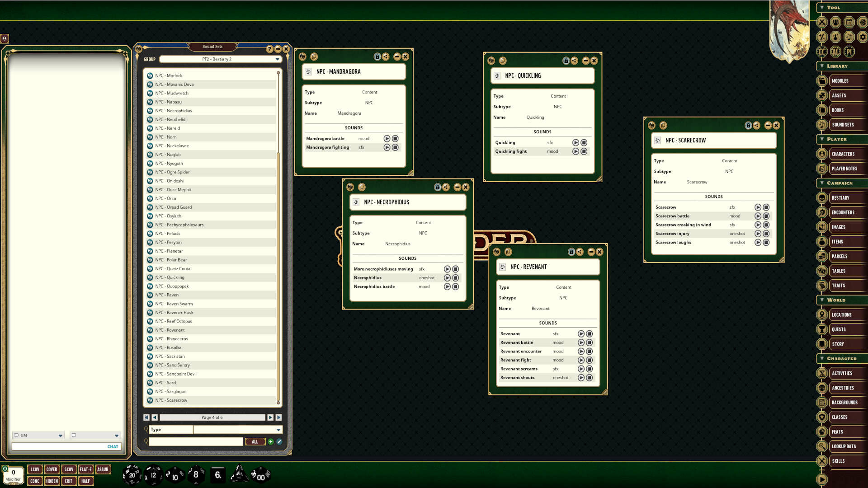Open the Characters panel under Player
This screenshot has width=868, height=488.
[x=842, y=154]
